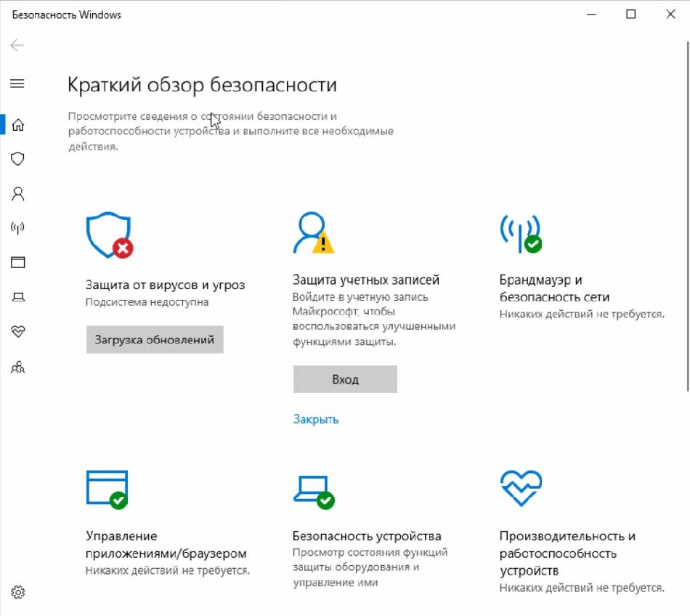
Task: Go back with the arrow button
Action: (17, 45)
